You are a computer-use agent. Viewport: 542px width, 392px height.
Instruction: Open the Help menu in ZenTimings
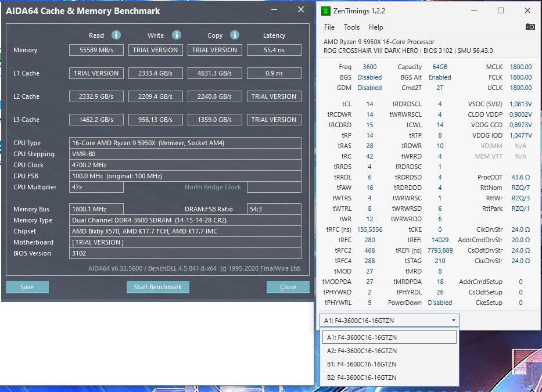376,27
